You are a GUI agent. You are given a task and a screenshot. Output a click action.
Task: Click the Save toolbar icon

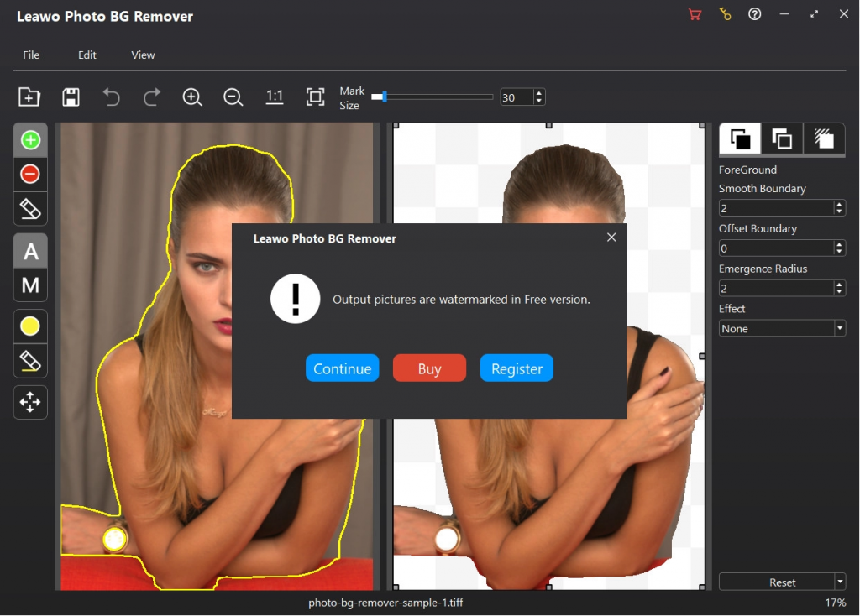[71, 97]
